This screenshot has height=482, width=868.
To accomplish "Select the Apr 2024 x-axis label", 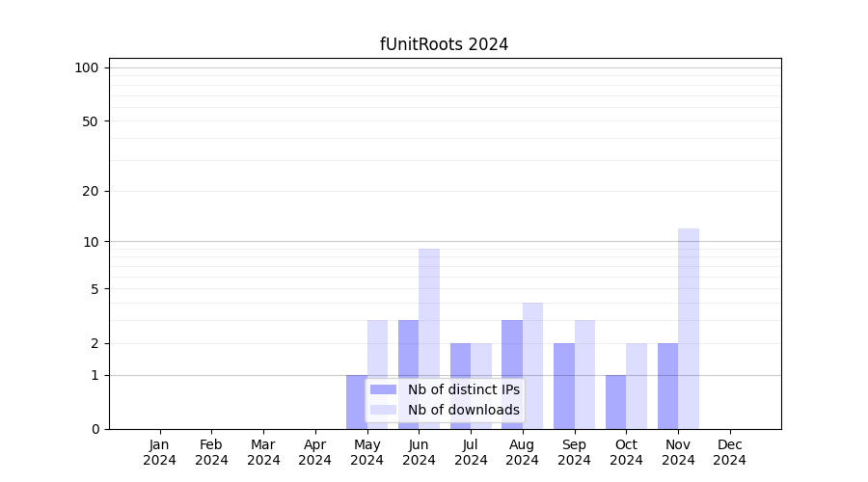I will coord(315,452).
